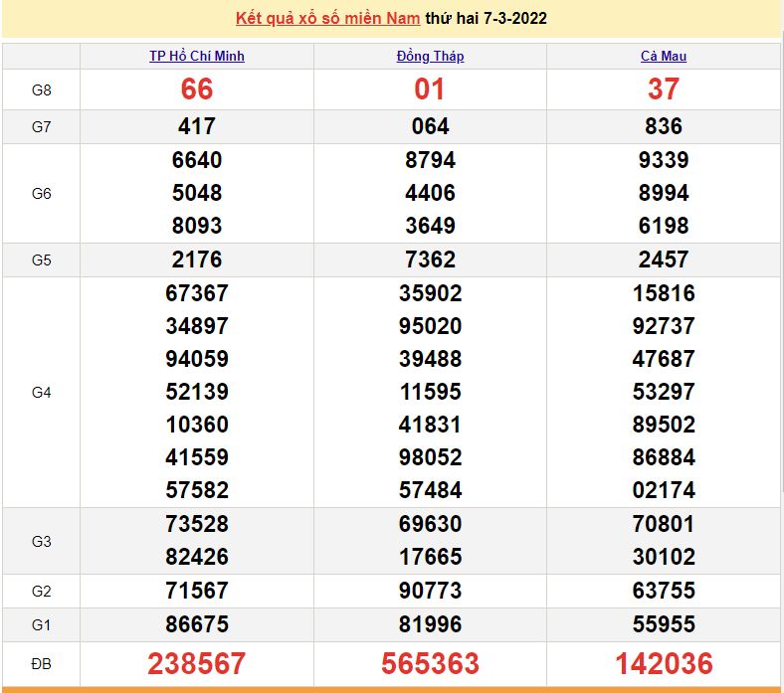The width and height of the screenshot is (784, 693).
Task: Select G4 number 92737
Action: point(664,326)
